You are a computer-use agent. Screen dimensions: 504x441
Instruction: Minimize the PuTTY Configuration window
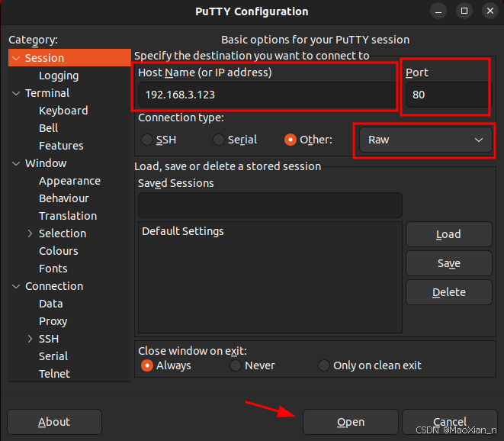click(438, 11)
